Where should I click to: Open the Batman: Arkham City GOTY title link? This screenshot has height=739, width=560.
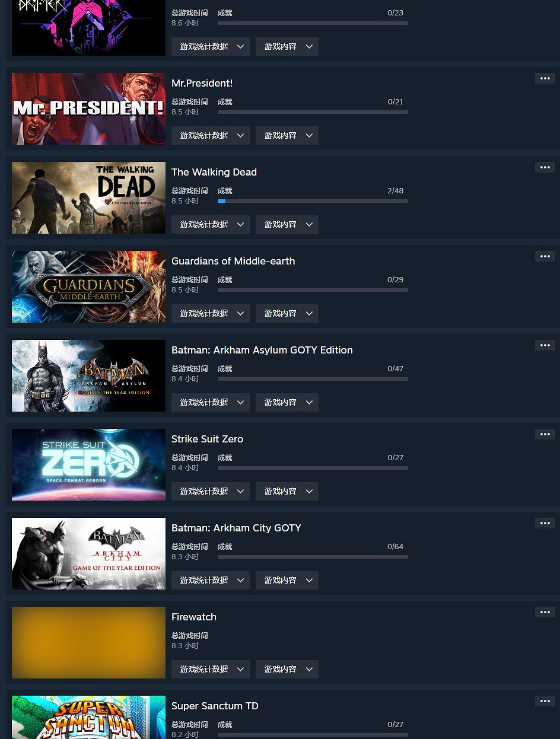236,528
